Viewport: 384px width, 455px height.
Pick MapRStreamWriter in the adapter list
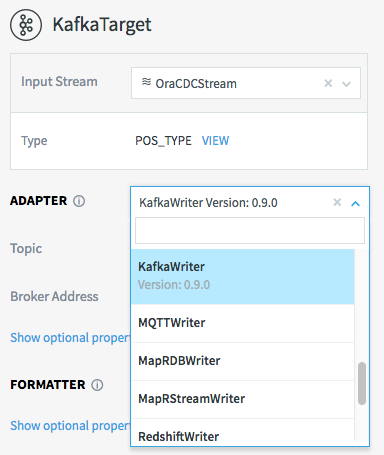click(243, 399)
